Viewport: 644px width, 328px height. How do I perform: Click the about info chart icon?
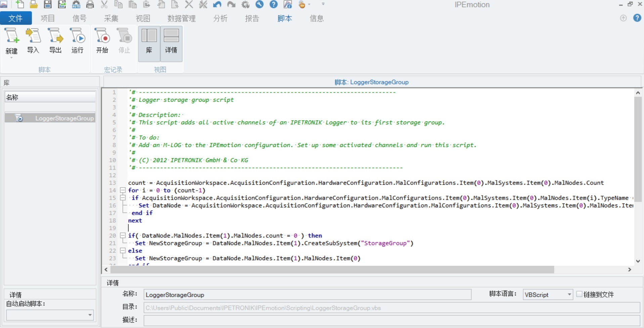(x=288, y=4)
